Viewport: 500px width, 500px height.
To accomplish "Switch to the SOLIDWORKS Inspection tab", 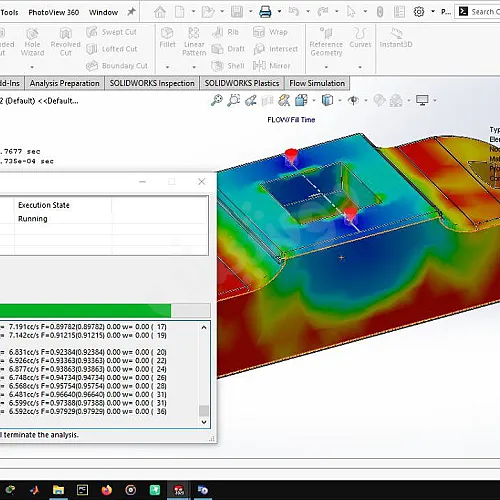I will (x=152, y=83).
